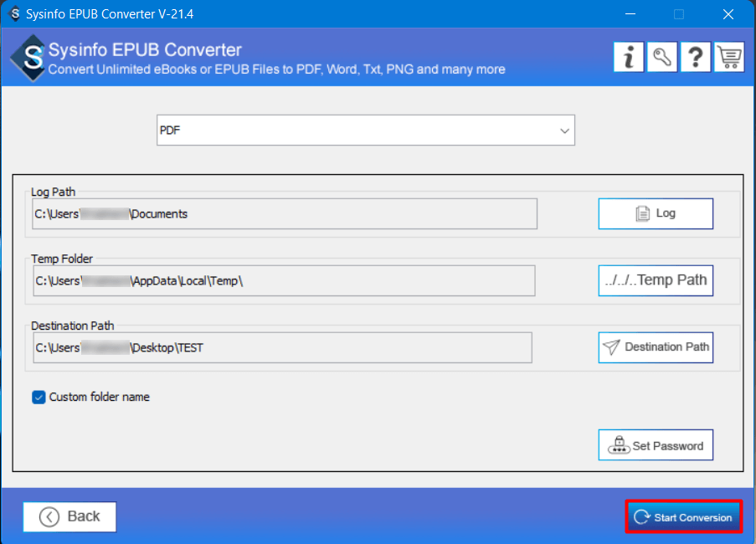Click the shopping cart buy icon
This screenshot has height=544, width=756.
pyautogui.click(x=729, y=57)
